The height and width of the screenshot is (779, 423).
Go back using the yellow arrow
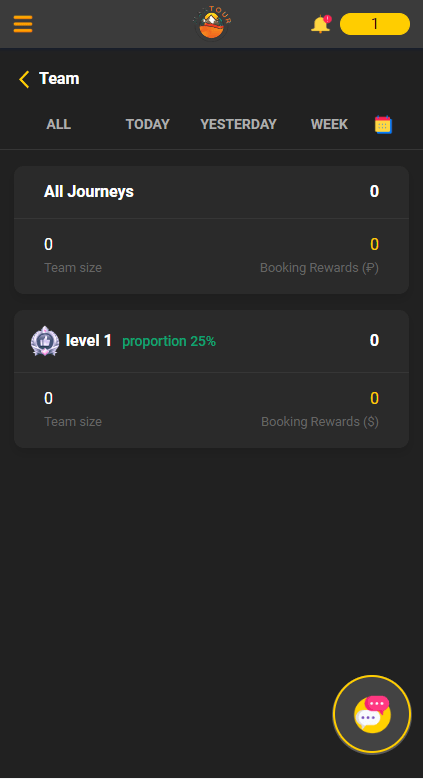[x=24, y=79]
